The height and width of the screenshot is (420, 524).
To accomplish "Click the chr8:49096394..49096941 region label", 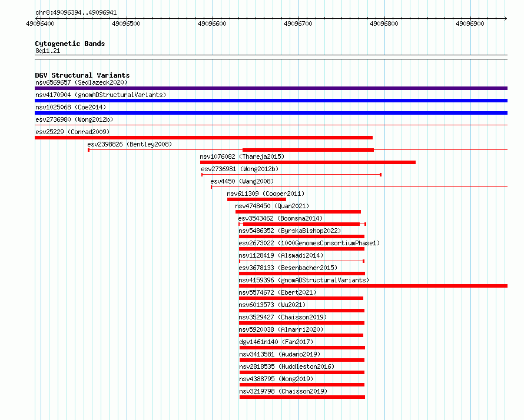I will (76, 13).
